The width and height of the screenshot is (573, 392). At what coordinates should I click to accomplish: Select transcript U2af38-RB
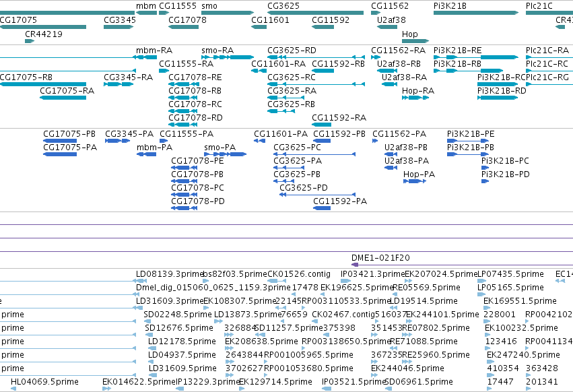[387, 71]
